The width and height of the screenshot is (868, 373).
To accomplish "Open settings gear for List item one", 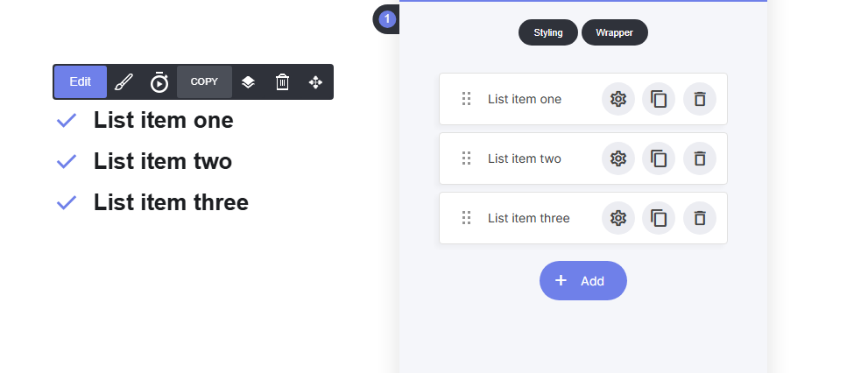I will coord(617,99).
